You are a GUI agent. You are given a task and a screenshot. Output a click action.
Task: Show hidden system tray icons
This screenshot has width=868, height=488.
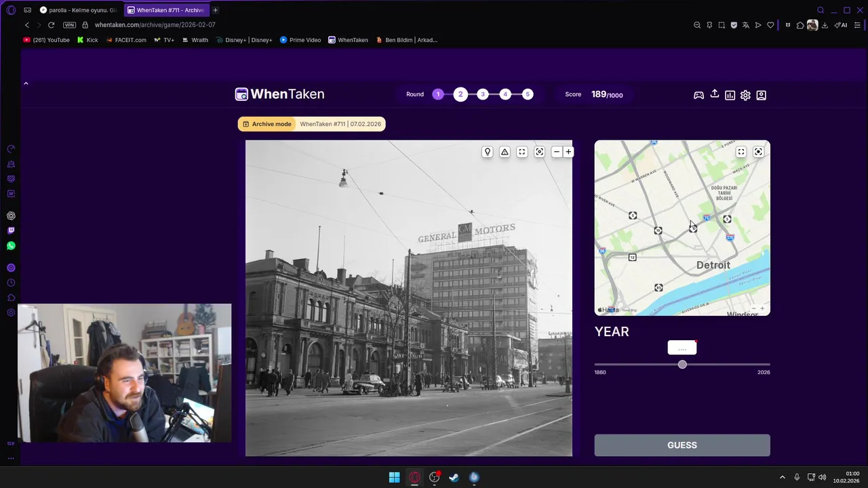coord(782,477)
